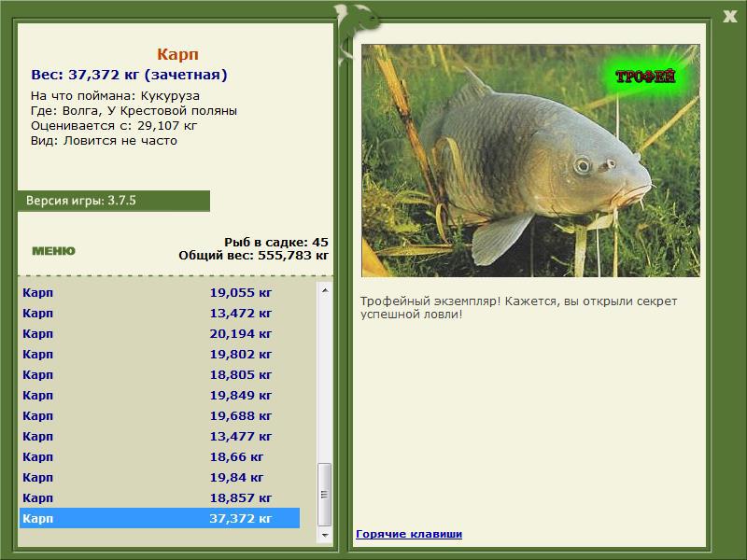The width and height of the screenshot is (747, 560).
Task: Open the МЕНЮ button
Action: tap(53, 251)
